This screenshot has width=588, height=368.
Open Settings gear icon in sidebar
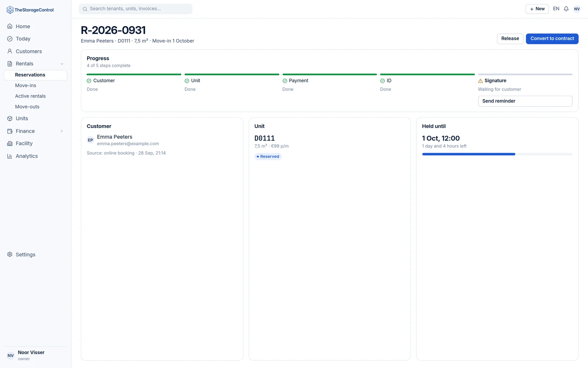pyautogui.click(x=10, y=255)
